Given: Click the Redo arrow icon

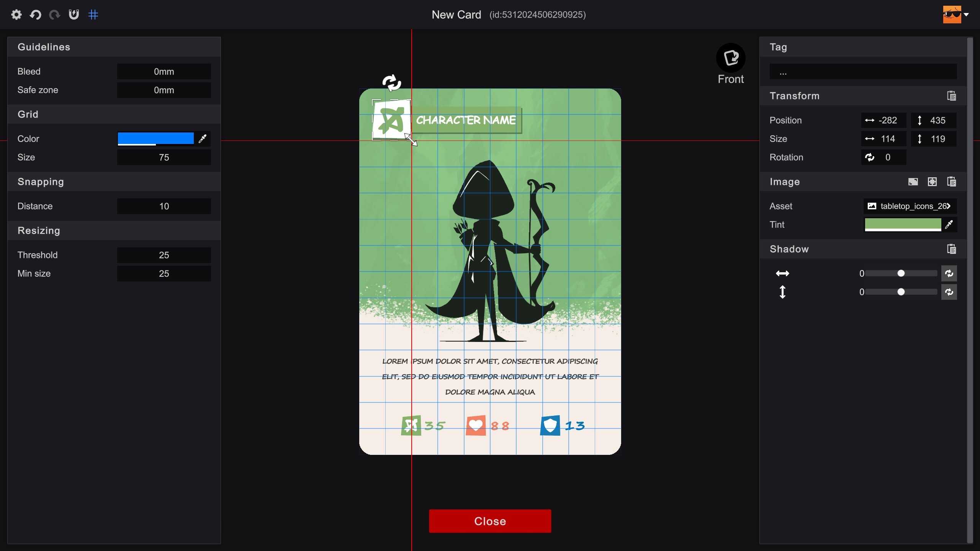Looking at the screenshot, I should 54,15.
